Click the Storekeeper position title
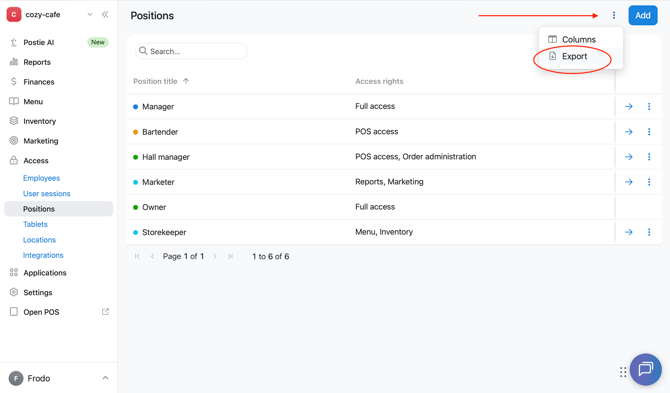The width and height of the screenshot is (670, 393). tap(164, 232)
